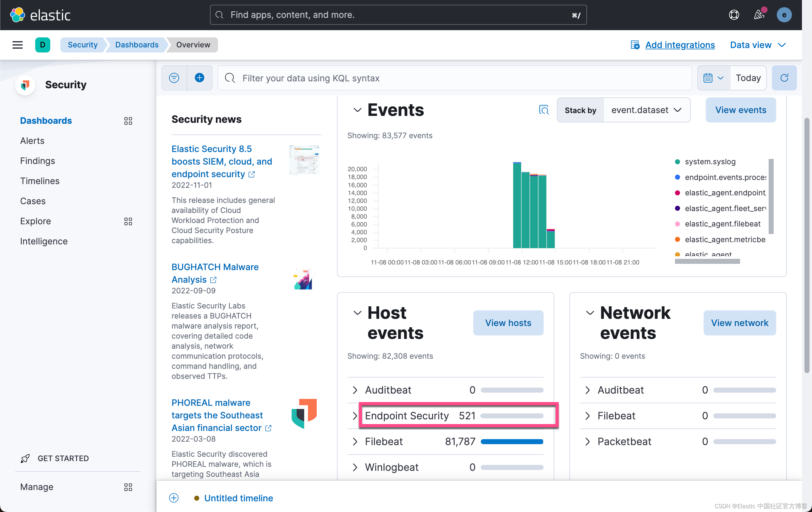Open the user avatar menu
Viewport: 812px width, 512px height.
coord(784,15)
